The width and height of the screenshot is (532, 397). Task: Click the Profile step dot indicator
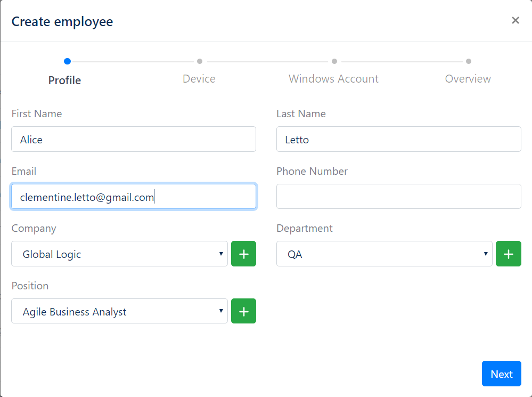coord(67,61)
